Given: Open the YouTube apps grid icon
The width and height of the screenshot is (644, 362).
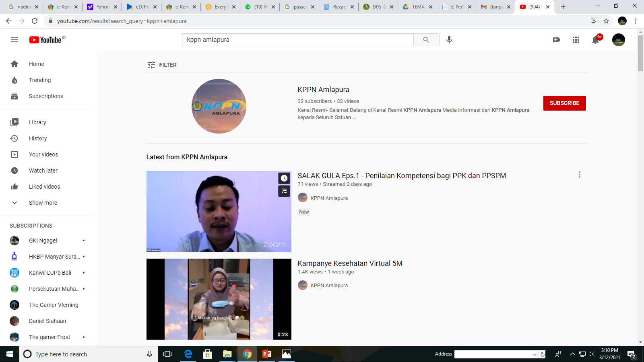Looking at the screenshot, I should click(x=576, y=40).
